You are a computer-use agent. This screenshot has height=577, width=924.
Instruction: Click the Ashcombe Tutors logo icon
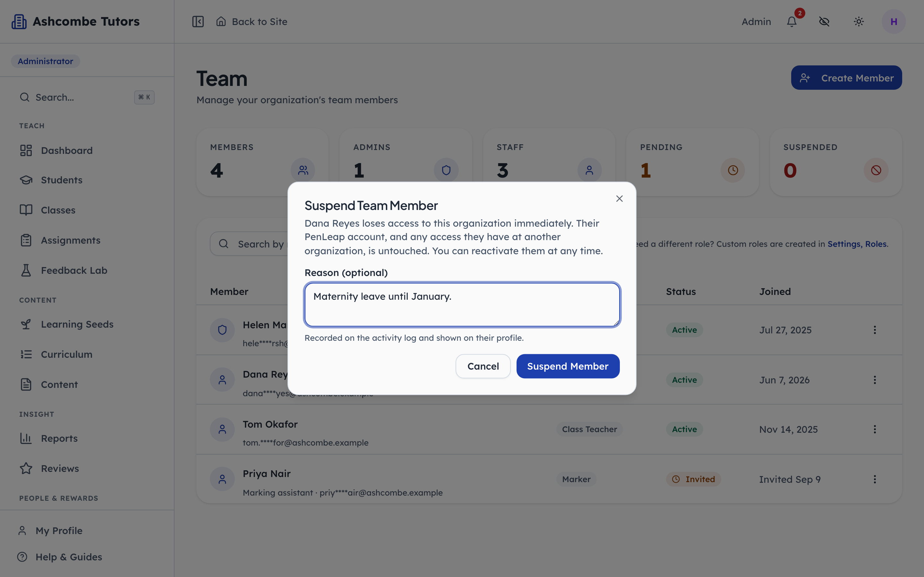coord(19,21)
